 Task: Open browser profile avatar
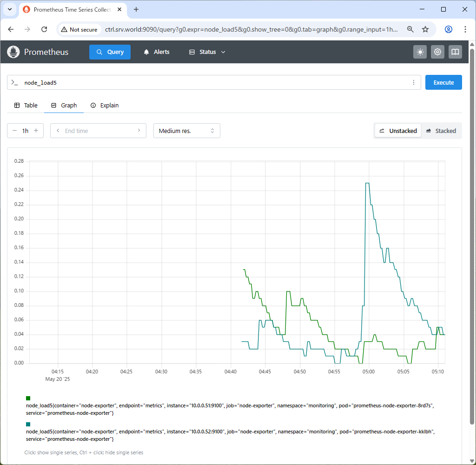tap(449, 29)
